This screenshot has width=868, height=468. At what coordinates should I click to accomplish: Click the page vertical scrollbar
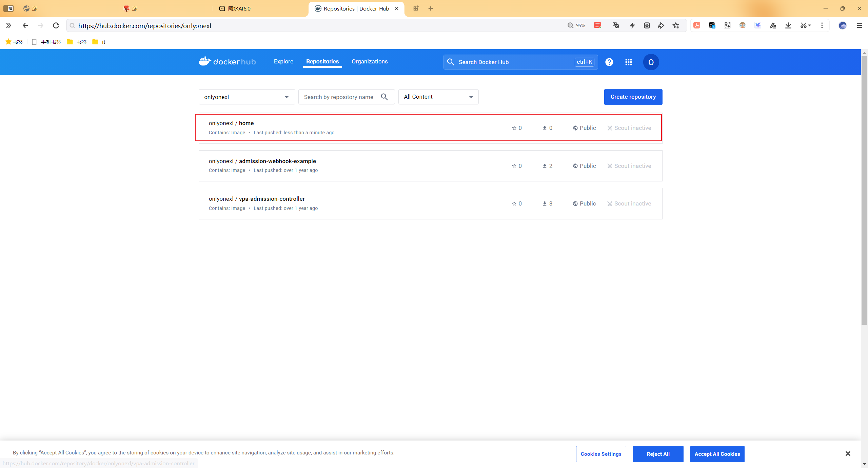click(x=864, y=190)
